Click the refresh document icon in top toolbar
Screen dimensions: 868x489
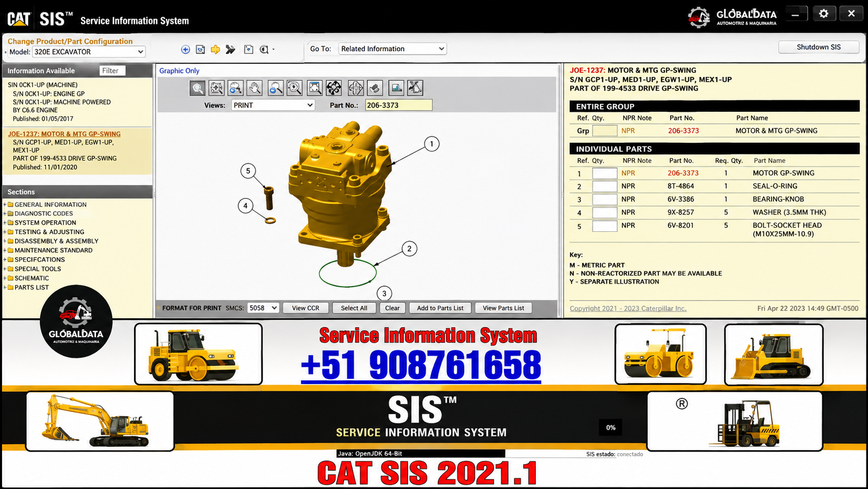coord(200,49)
